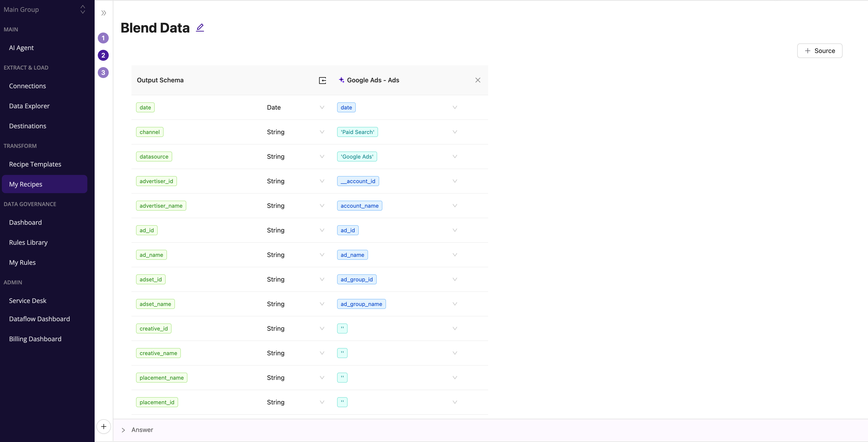868x442 pixels.
Task: Select the green date output field tag
Action: coord(145,107)
